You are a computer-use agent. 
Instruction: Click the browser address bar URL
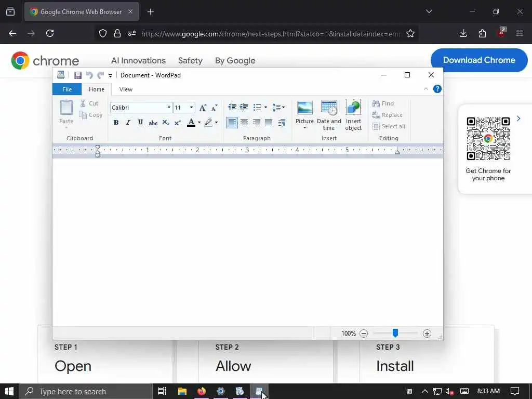[270, 34]
